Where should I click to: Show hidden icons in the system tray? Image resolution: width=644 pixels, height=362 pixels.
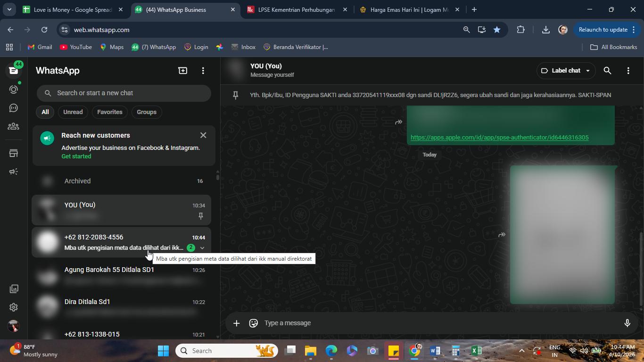click(521, 351)
